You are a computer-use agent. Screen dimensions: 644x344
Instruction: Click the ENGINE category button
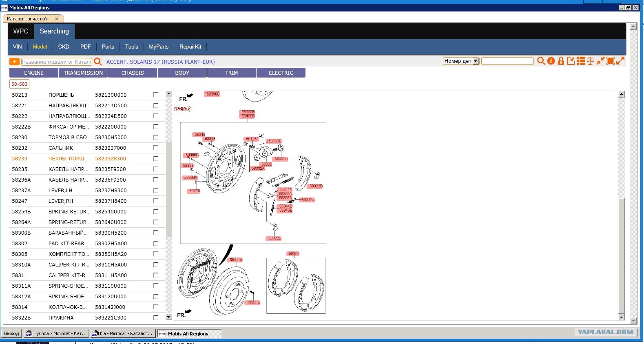pos(34,73)
